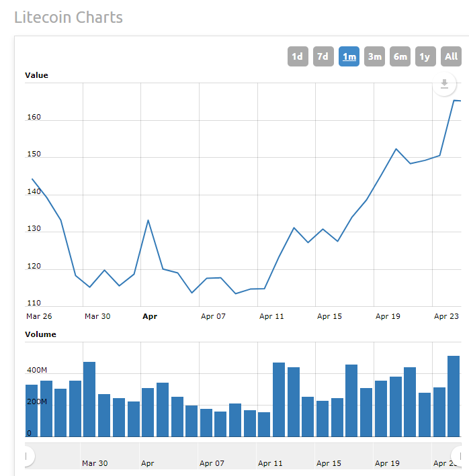Viewport: 469px width, 476px height.
Task: Click the price peak point near 165
Action: [x=454, y=100]
